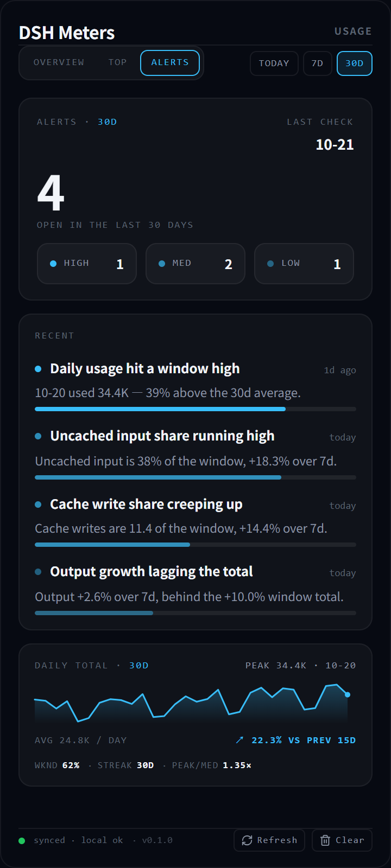Click the endpoint dot on the daily chart
This screenshot has height=868, width=391.
click(x=348, y=694)
